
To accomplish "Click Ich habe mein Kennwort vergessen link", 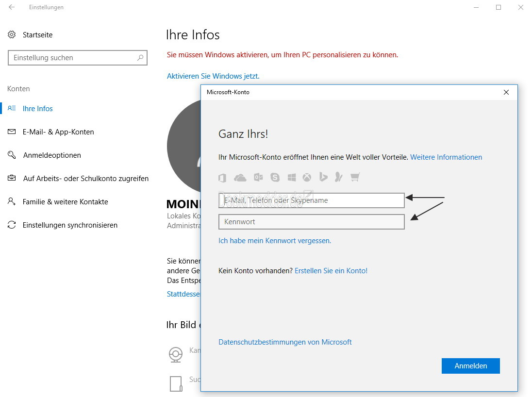I will click(x=275, y=241).
